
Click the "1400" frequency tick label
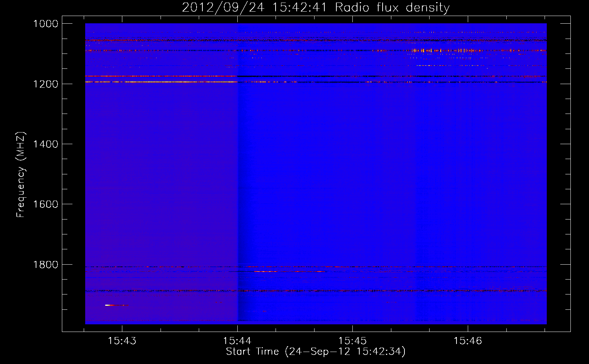click(46, 144)
